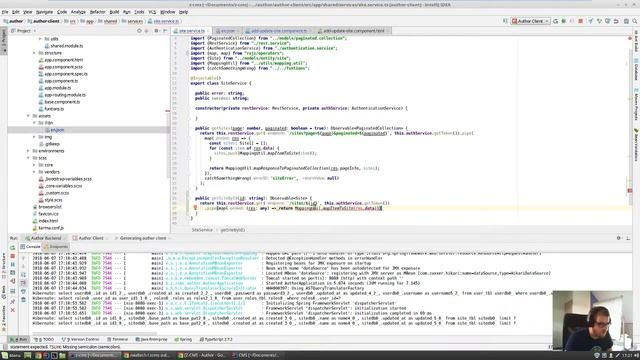
Task: Open the Endpoints tab in Run panel
Action: tap(56, 247)
